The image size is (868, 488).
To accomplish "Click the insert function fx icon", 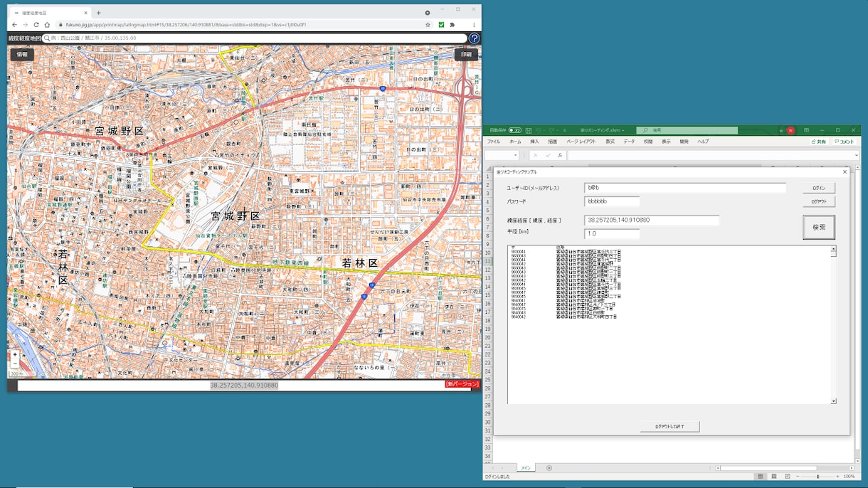I will (x=560, y=155).
